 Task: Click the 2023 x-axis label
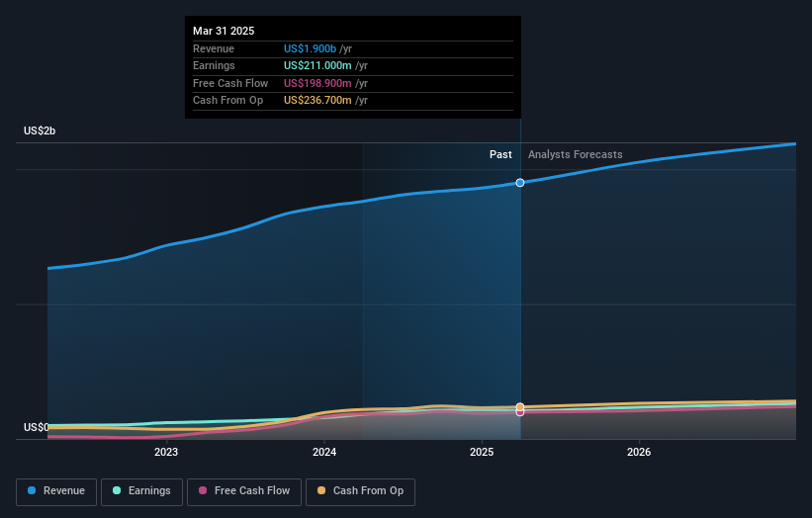click(x=166, y=452)
